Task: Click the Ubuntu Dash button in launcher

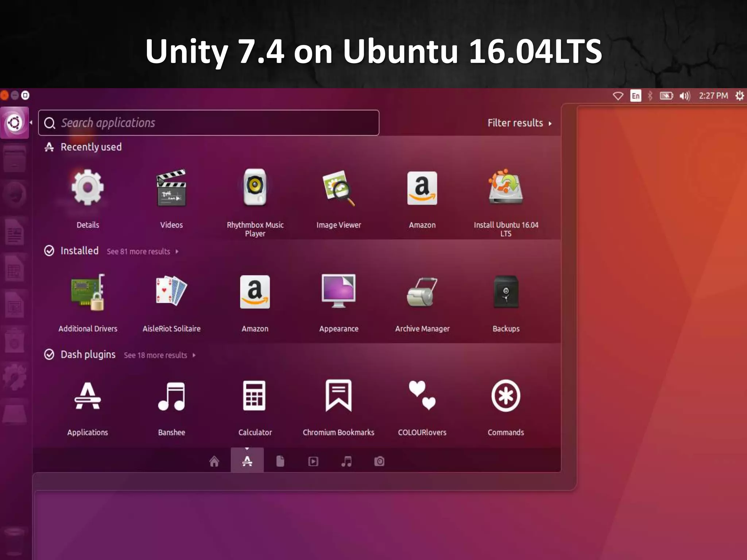Action: (x=14, y=122)
